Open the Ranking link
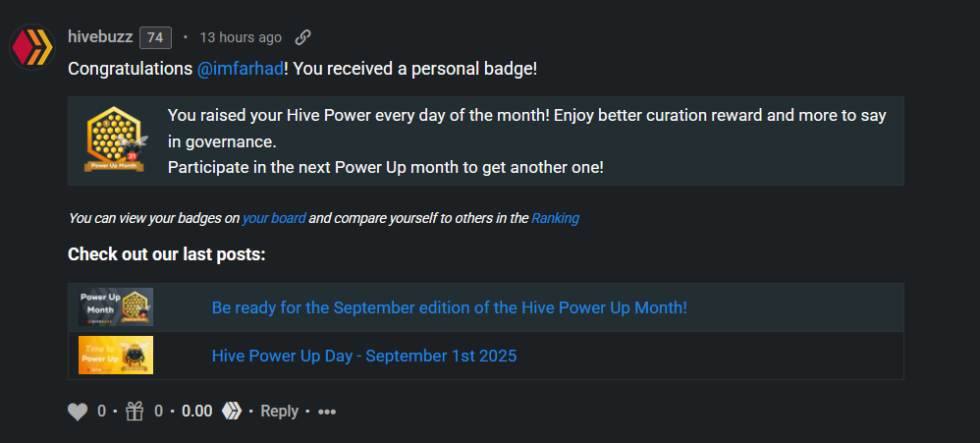Screen dimensions: 980x443 click(555, 218)
